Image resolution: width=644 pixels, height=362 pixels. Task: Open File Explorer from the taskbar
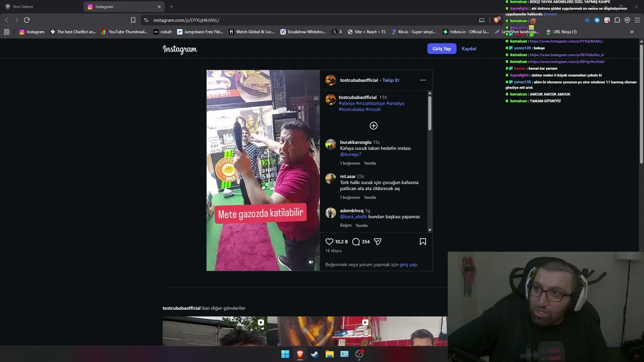[x=330, y=354]
